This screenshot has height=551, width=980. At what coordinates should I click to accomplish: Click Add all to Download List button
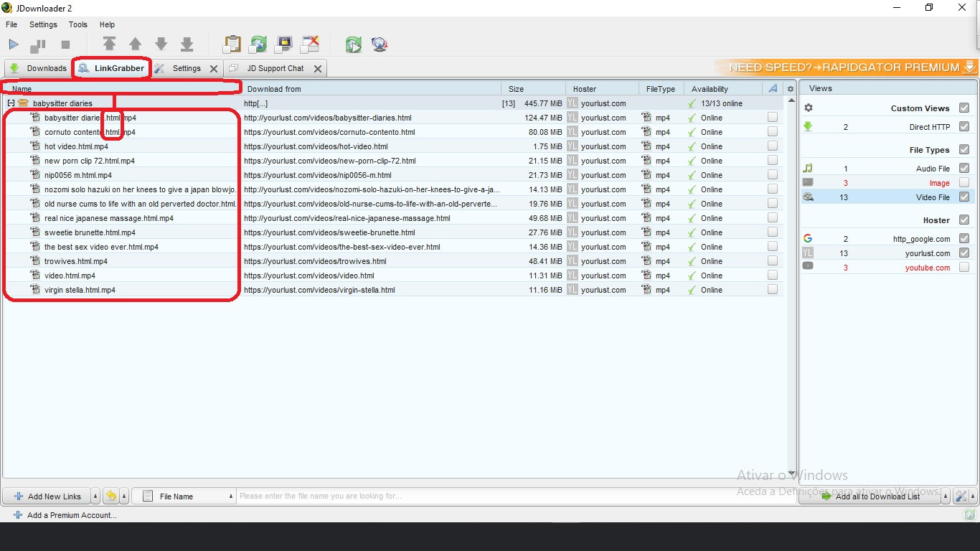pyautogui.click(x=870, y=496)
